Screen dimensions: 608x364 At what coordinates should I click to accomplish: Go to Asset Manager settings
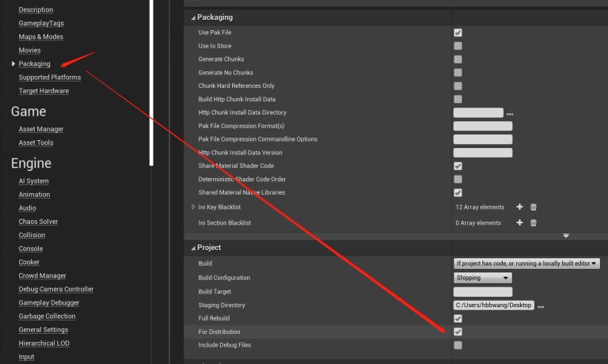[x=41, y=129]
